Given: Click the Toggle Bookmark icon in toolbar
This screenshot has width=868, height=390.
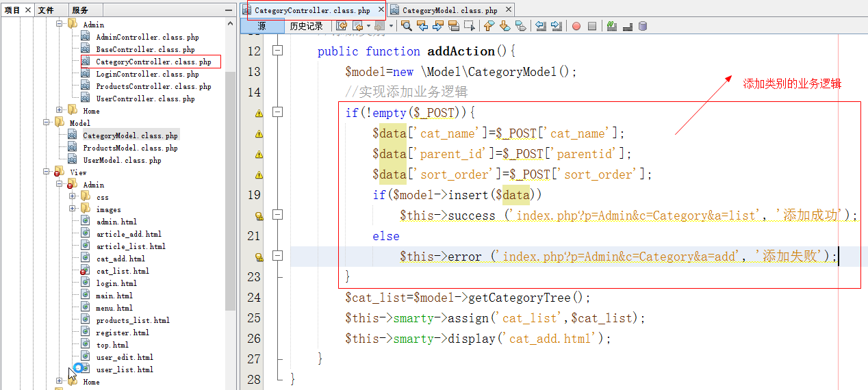Looking at the screenshot, I should [520, 26].
